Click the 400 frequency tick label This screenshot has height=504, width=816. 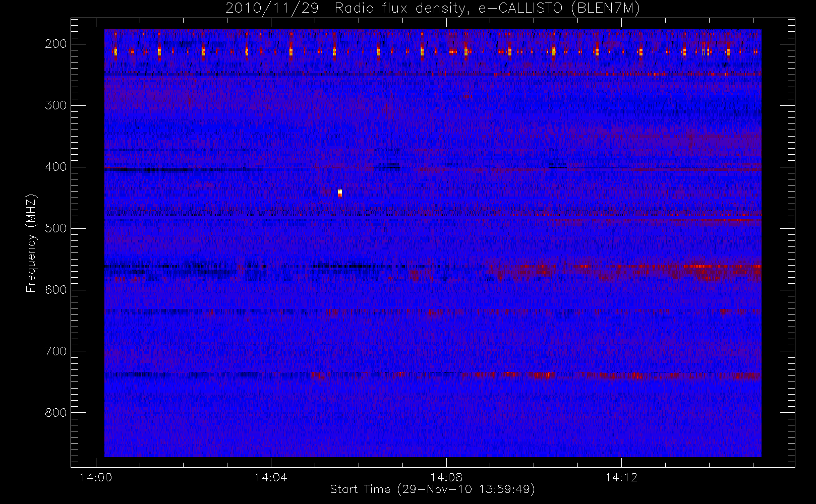(x=55, y=167)
